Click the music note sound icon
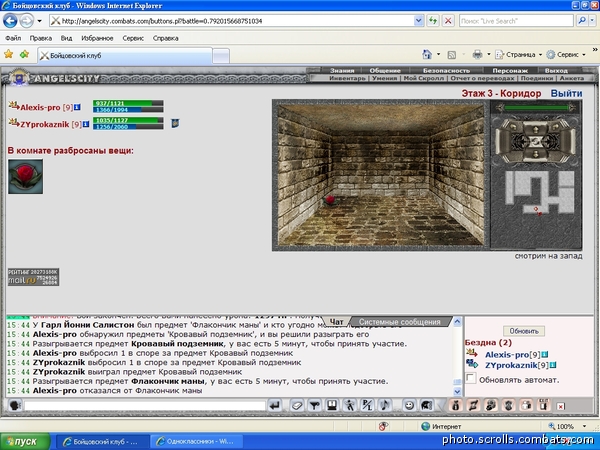The image size is (600, 450). (x=385, y=405)
